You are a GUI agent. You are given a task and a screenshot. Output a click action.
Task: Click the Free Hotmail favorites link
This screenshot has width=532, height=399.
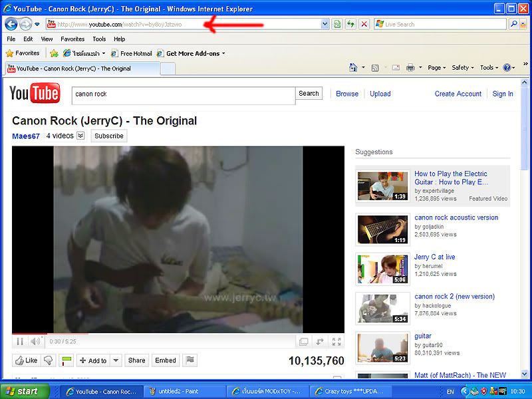pyautogui.click(x=132, y=54)
